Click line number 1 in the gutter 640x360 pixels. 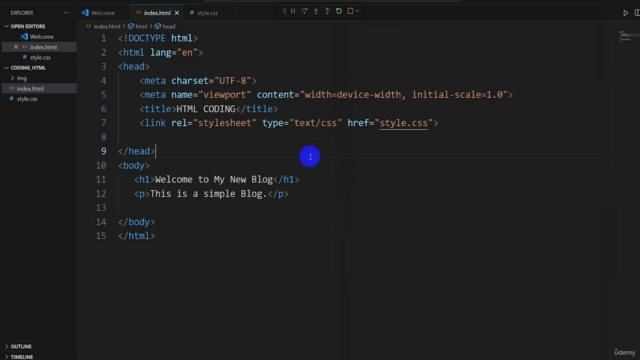104,38
